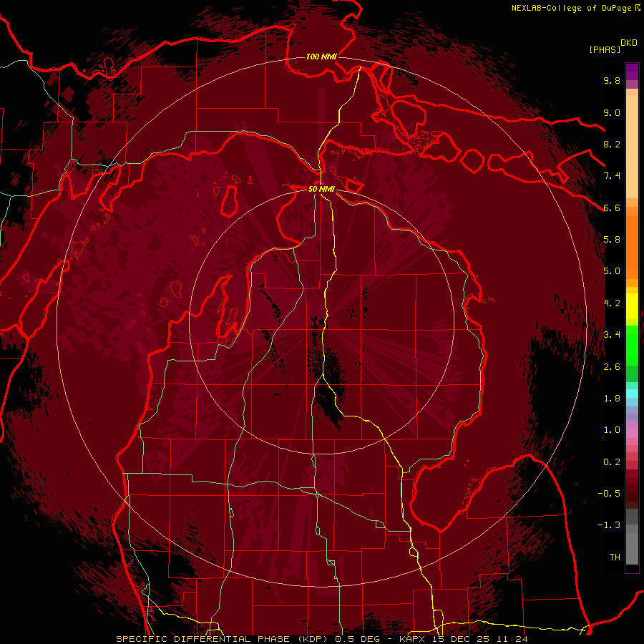Click the cyan band of the color scale
Image resolution: width=644 pixels, height=644 pixels.
pos(632,394)
